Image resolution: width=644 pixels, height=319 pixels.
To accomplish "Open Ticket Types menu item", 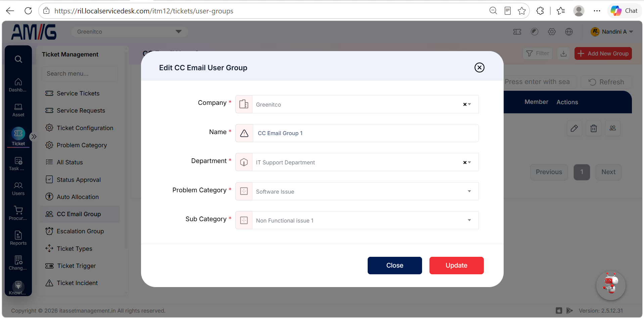I will [x=80, y=249].
